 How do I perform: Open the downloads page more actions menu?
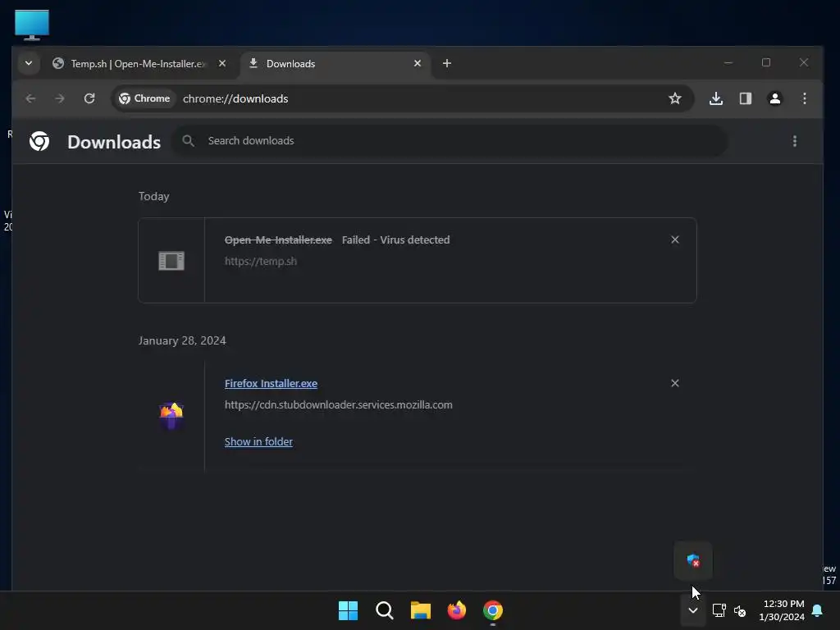pyautogui.click(x=794, y=141)
